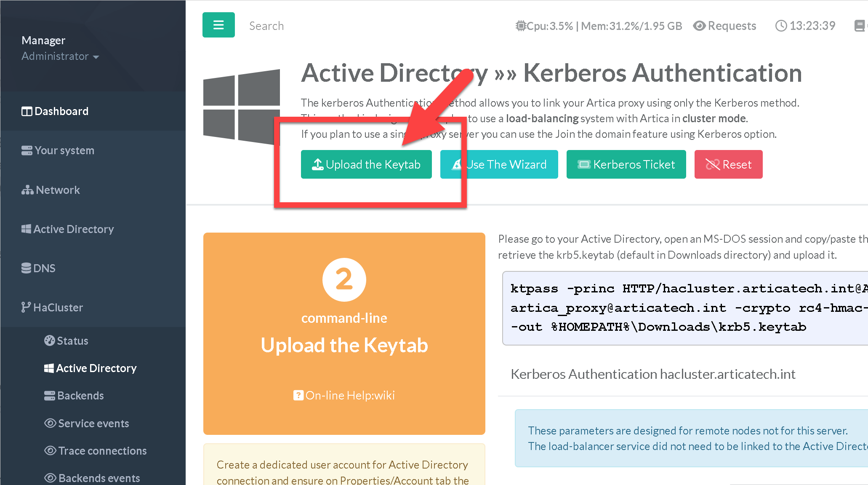The height and width of the screenshot is (485, 868).
Task: Click the CPU and memory status indicator
Action: [x=598, y=26]
